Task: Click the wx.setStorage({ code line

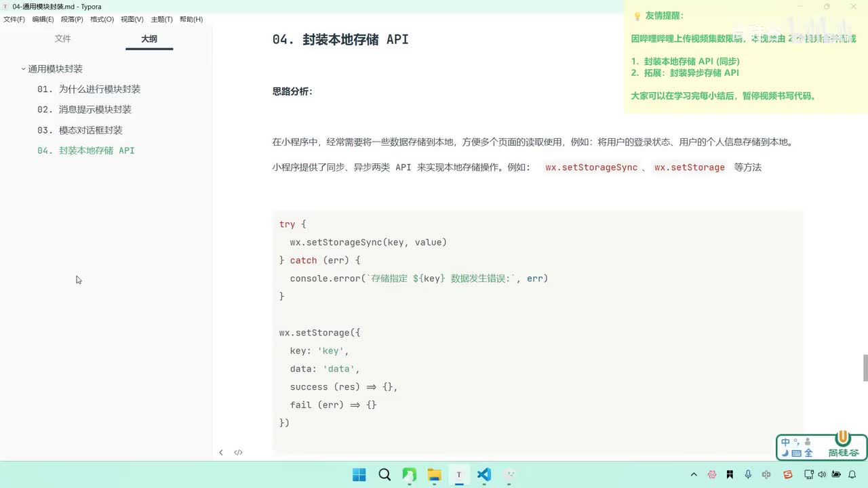Action: tap(319, 333)
